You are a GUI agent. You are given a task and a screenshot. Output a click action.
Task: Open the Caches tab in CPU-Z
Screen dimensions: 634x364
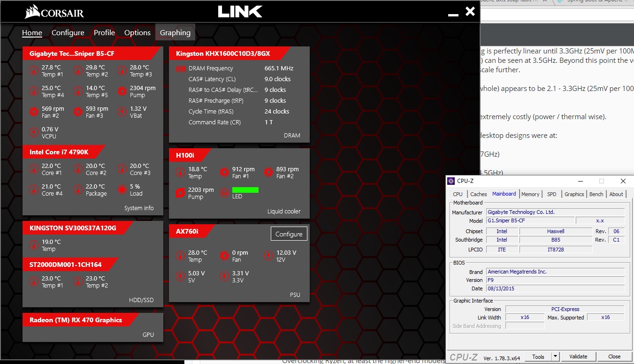478,194
